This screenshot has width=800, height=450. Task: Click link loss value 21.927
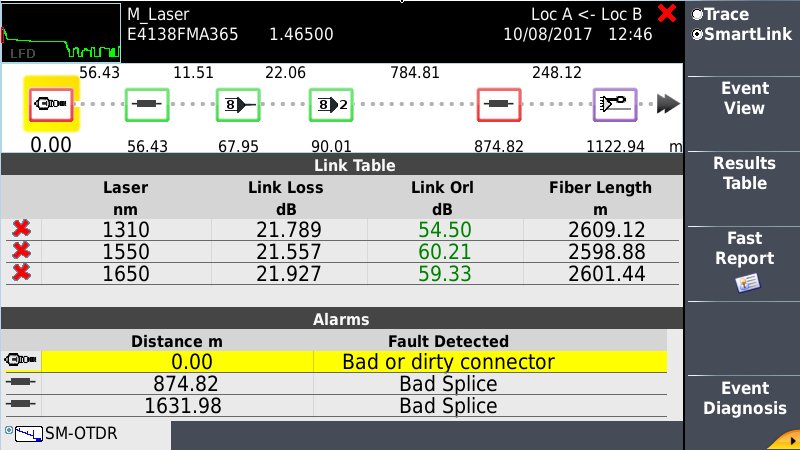(x=289, y=273)
